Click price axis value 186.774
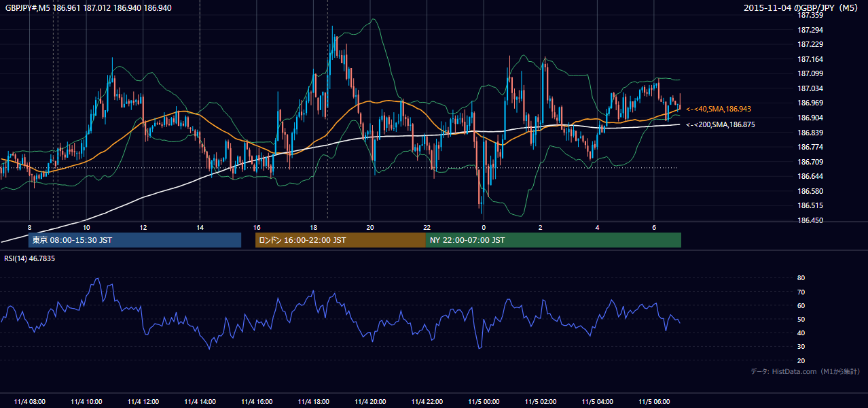This screenshot has height=408, width=868. coord(809,147)
